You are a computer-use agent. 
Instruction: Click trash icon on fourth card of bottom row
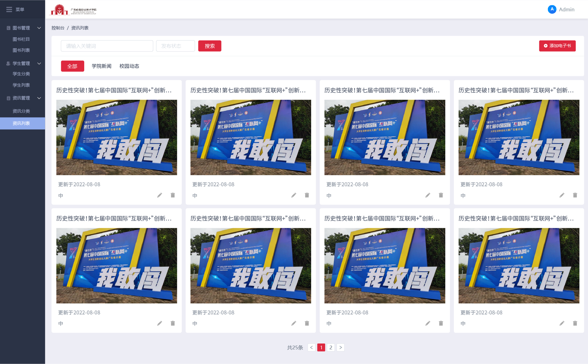(575, 323)
